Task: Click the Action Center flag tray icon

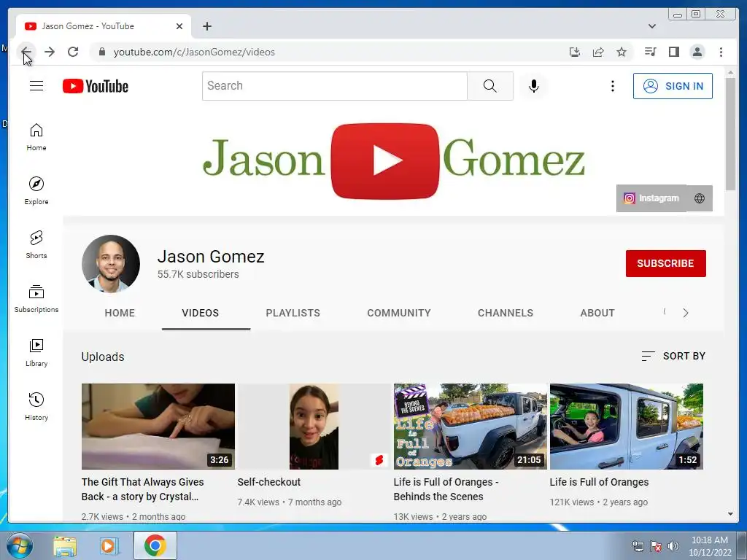Action: pyautogui.click(x=656, y=546)
